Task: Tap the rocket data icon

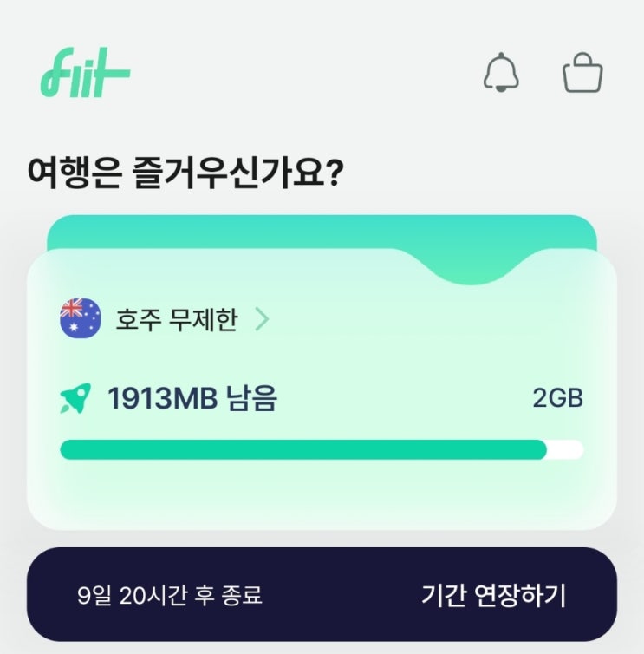Action: click(75, 398)
